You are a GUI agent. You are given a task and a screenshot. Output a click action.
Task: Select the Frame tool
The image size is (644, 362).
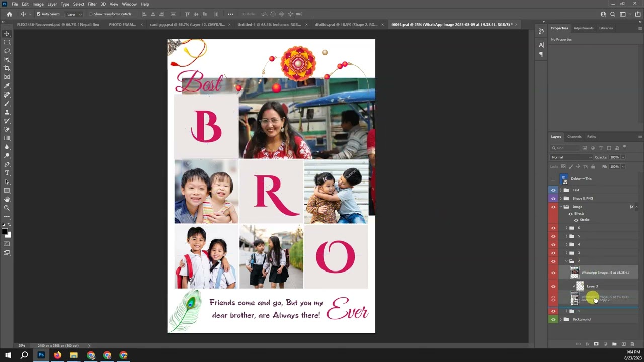pos(7,77)
